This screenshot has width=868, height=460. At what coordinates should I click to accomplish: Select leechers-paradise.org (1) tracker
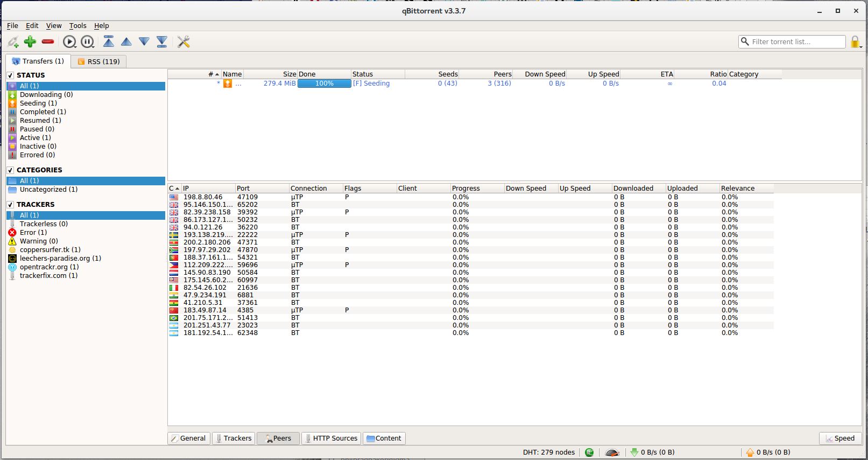(x=86, y=259)
